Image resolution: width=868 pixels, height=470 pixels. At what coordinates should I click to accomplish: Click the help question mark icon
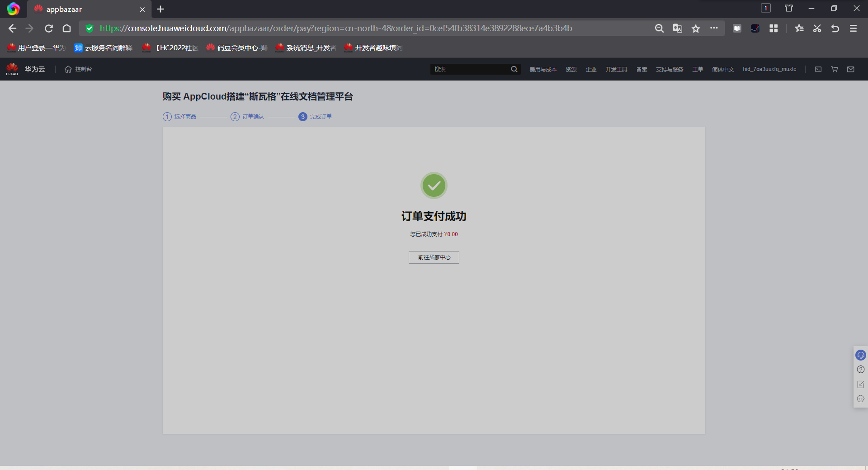(861, 370)
